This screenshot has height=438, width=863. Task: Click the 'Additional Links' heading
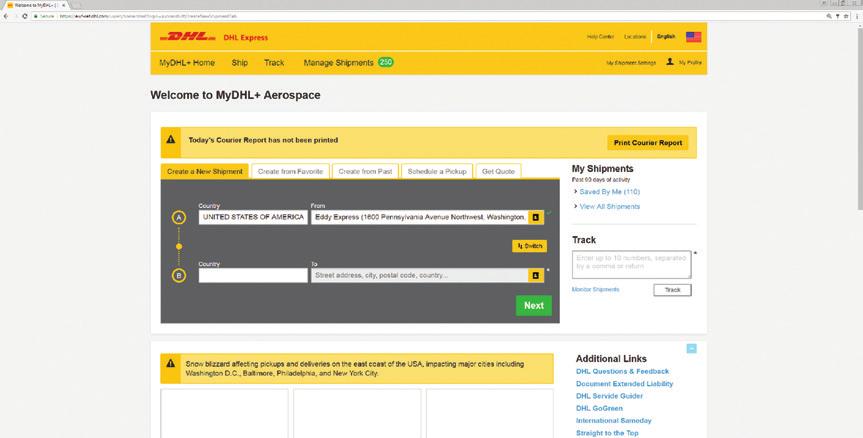(x=611, y=359)
